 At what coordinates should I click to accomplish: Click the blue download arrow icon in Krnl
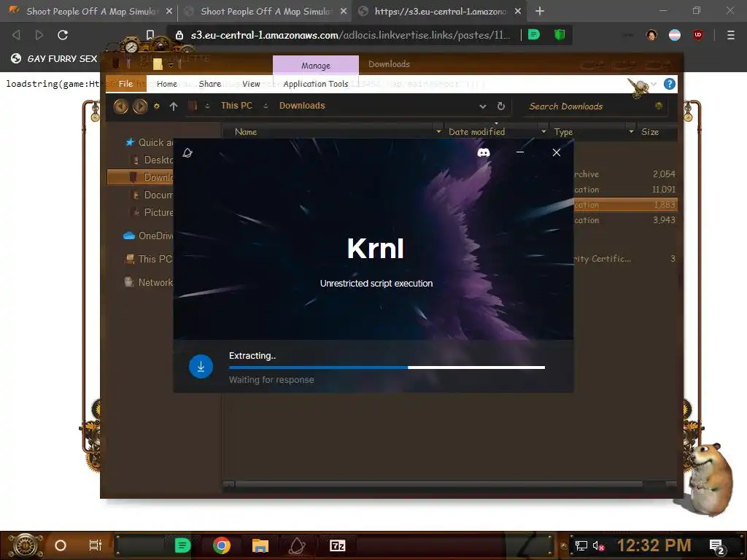pos(201,366)
